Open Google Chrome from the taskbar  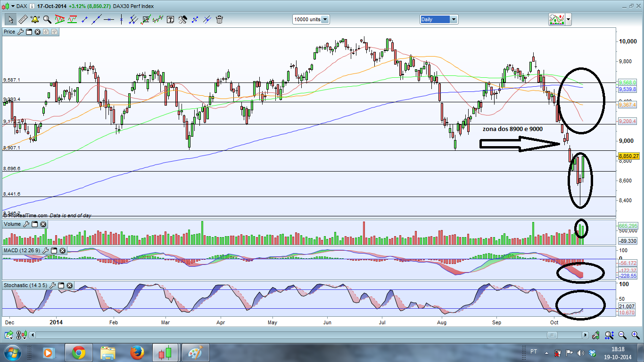click(x=78, y=353)
